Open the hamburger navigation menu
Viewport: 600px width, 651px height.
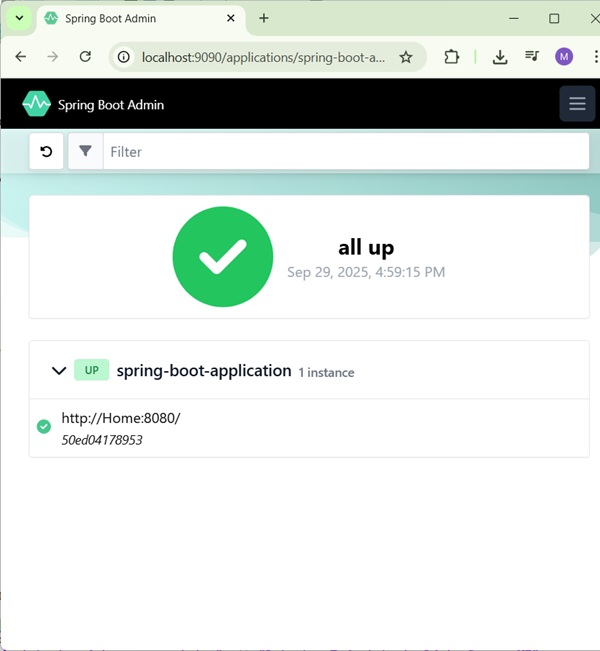(x=577, y=103)
